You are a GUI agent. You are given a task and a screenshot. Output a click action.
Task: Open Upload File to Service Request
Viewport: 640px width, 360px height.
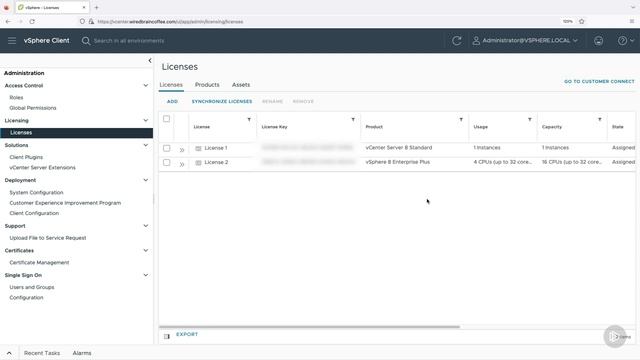[48, 238]
